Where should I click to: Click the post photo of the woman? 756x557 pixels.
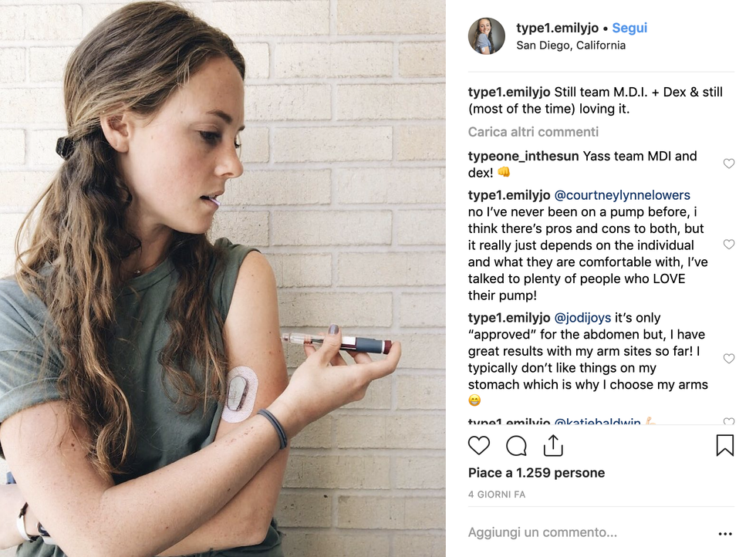coord(223,278)
